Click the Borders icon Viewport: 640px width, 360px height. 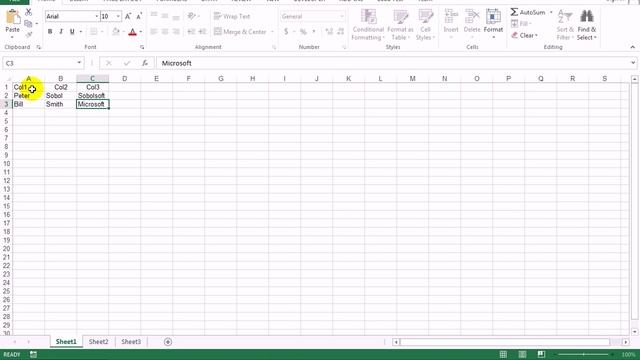click(93, 31)
